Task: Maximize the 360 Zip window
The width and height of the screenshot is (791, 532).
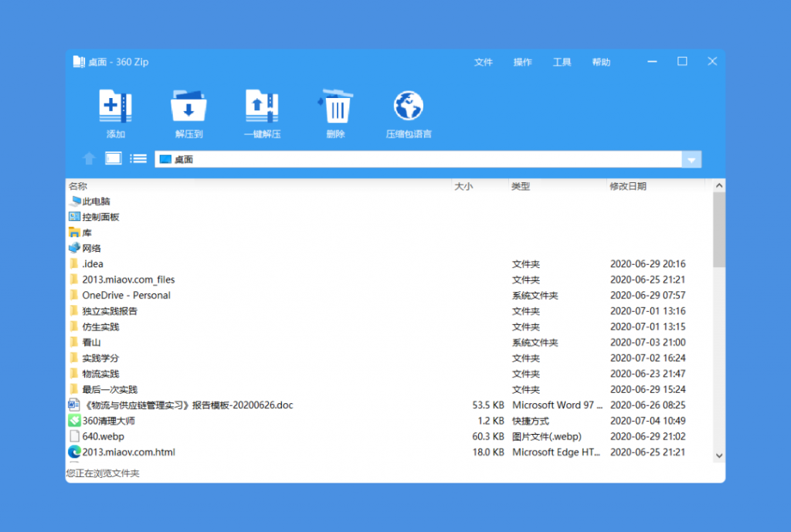Action: pyautogui.click(x=682, y=62)
